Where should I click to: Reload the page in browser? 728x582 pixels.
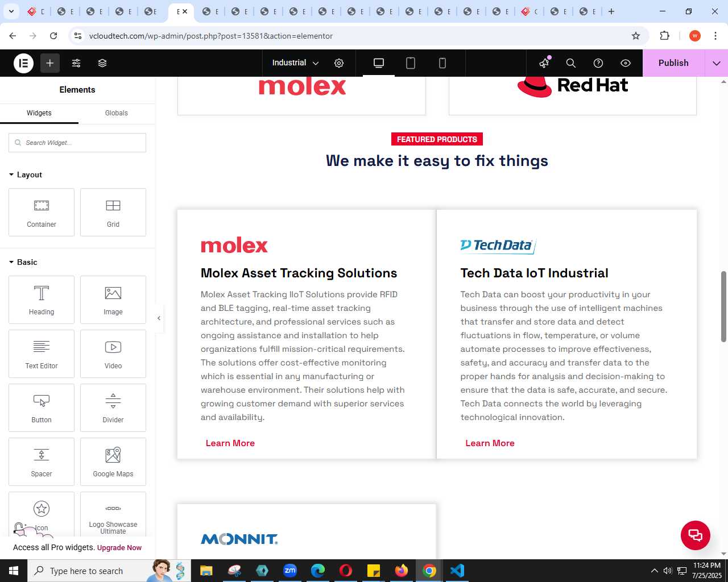pyautogui.click(x=53, y=36)
